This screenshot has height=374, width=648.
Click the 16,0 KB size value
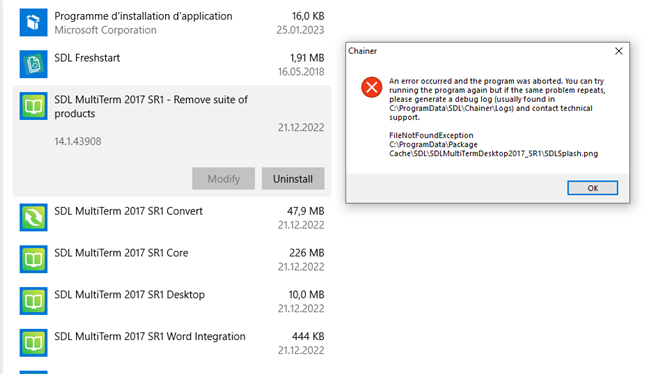point(308,16)
